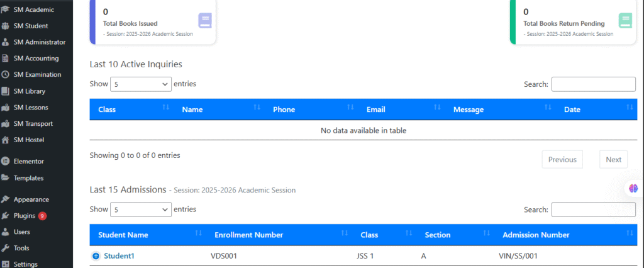The height and width of the screenshot is (268, 644).
Task: Click the SM Transport bus icon
Action: tap(6, 124)
